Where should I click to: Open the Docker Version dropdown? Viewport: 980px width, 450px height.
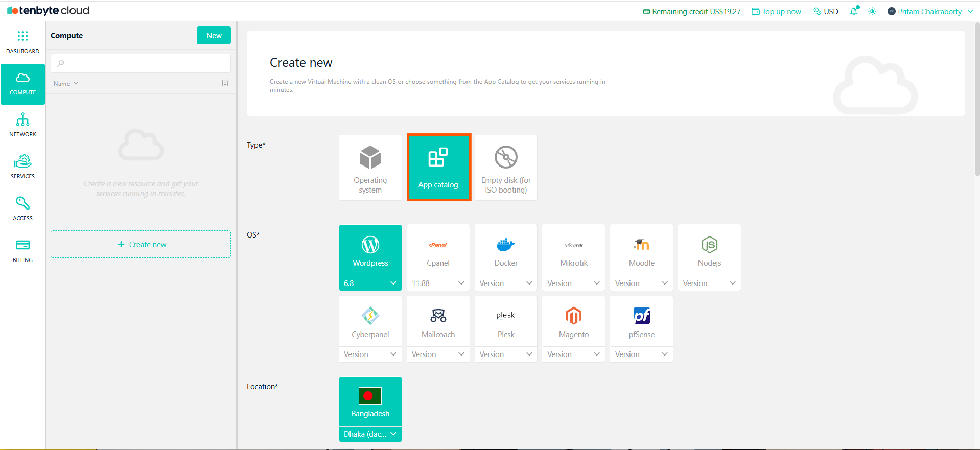coord(506,283)
